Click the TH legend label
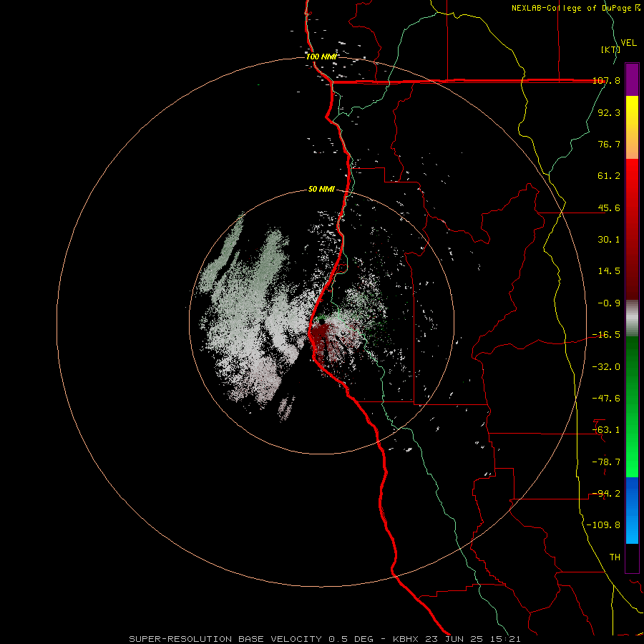Viewport: 644px width, 644px height. point(615,557)
